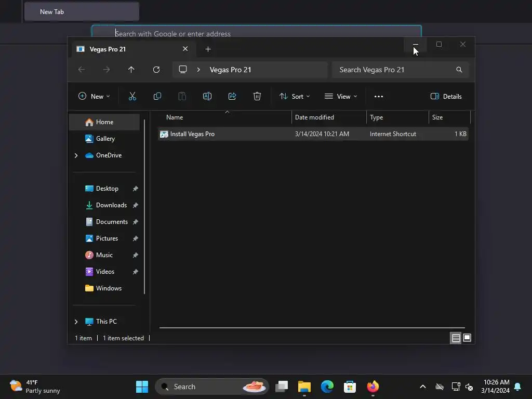The height and width of the screenshot is (399, 532).
Task: Click the Paste clipboard icon
Action: tap(182, 96)
